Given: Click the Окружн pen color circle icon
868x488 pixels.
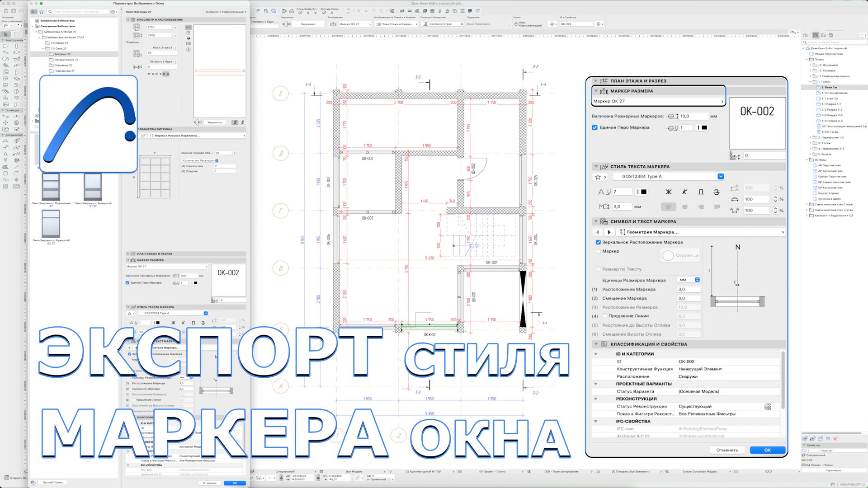Looking at the screenshot, I should pos(668,256).
